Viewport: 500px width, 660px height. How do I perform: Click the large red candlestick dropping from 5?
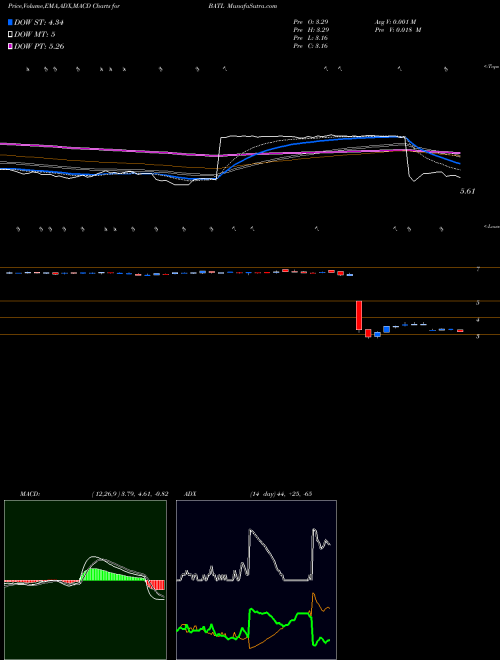[359, 315]
